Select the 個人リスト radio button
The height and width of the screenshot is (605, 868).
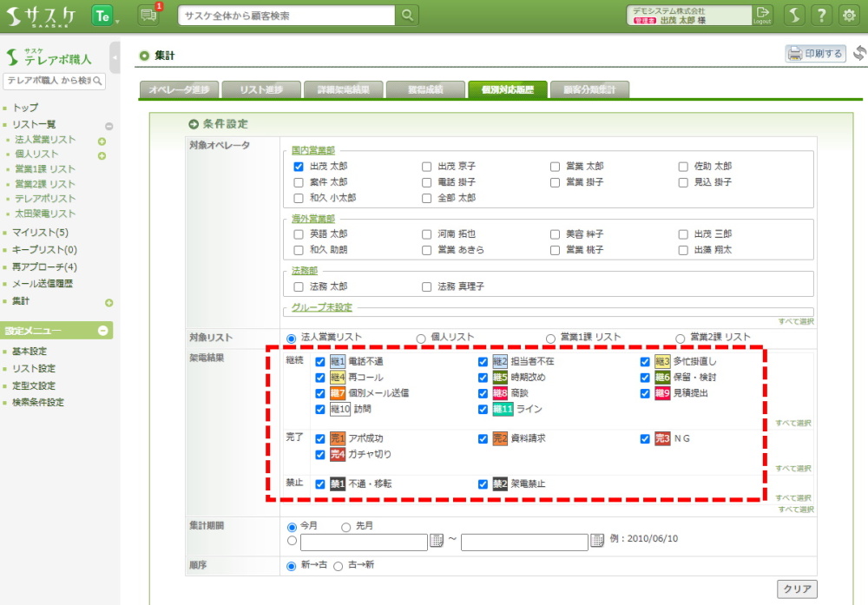[x=421, y=338]
